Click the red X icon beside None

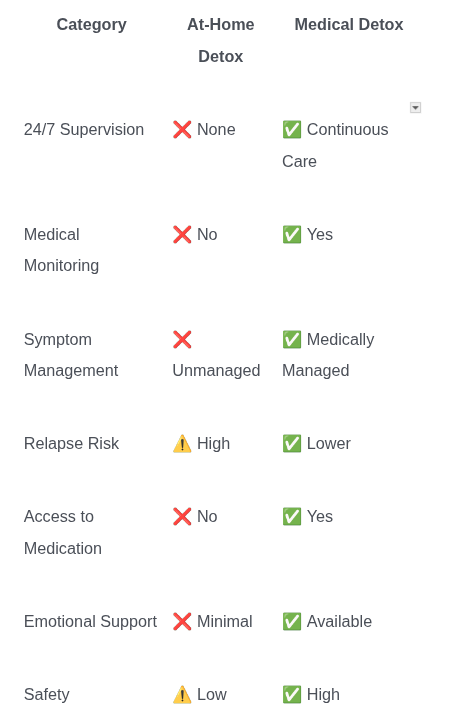tap(182, 129)
